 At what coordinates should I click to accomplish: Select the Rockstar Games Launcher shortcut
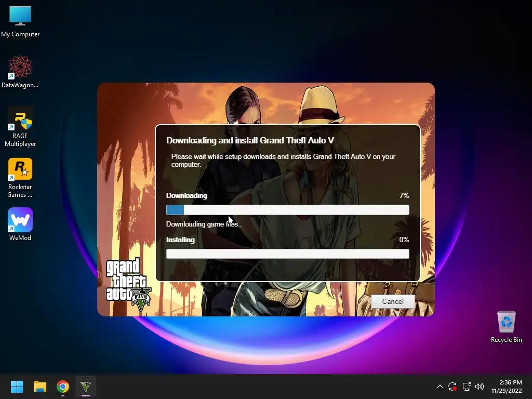(x=20, y=178)
